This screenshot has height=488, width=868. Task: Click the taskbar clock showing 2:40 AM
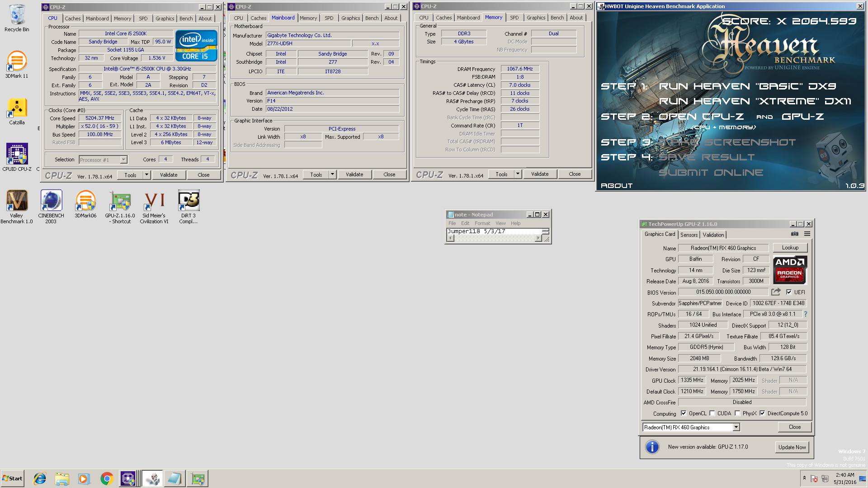coord(844,478)
